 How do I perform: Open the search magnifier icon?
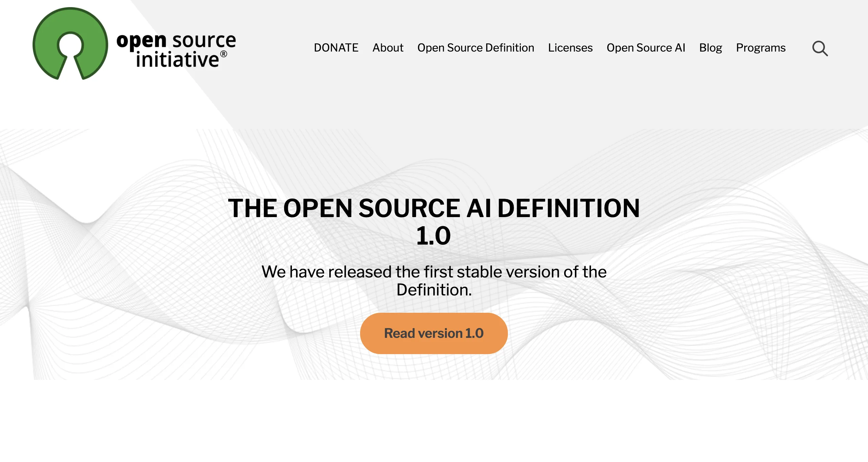(820, 48)
